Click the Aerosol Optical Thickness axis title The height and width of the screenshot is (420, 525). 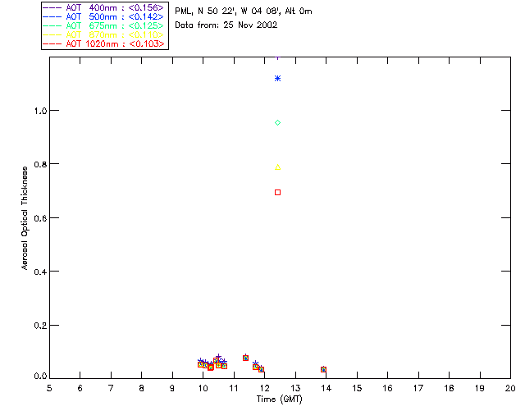click(x=25, y=218)
